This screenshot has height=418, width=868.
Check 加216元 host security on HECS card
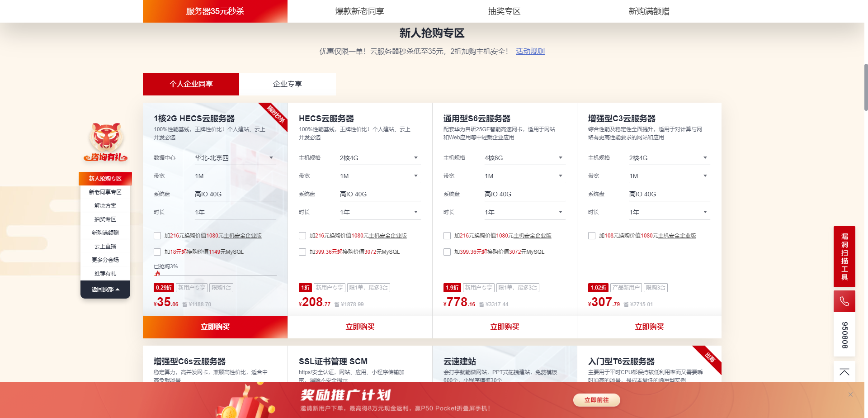click(302, 236)
